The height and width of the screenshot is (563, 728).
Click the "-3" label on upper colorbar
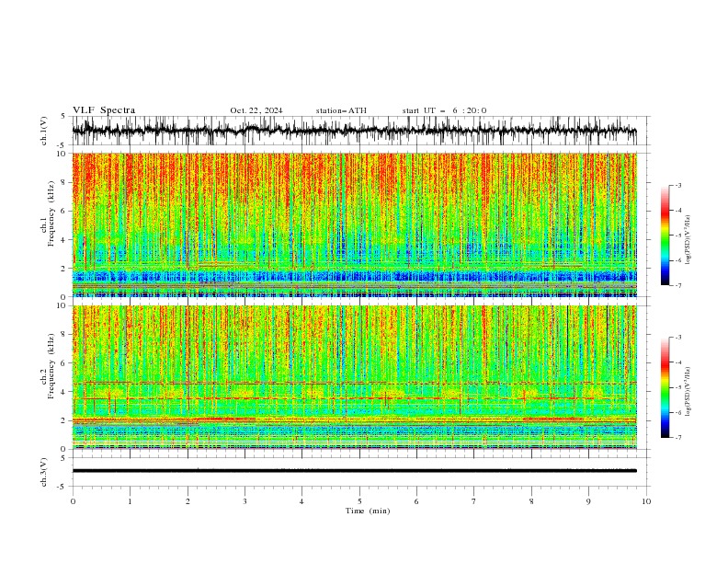point(678,185)
